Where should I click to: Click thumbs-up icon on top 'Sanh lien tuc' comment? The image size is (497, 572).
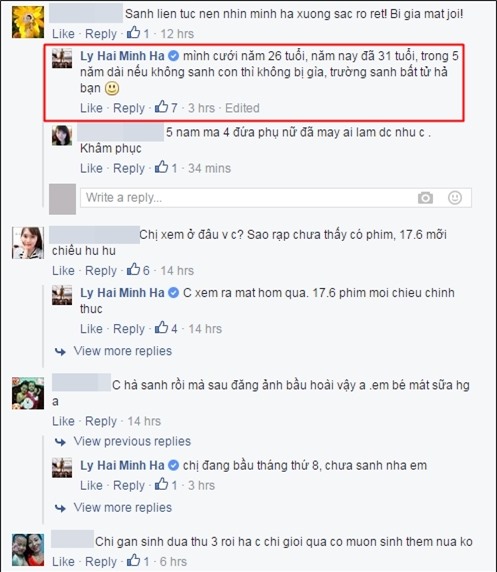133,33
